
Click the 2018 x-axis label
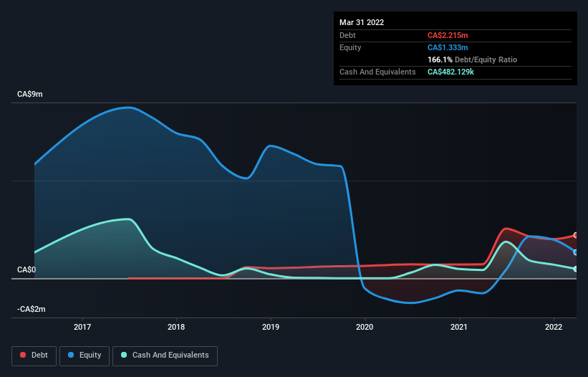coord(176,327)
